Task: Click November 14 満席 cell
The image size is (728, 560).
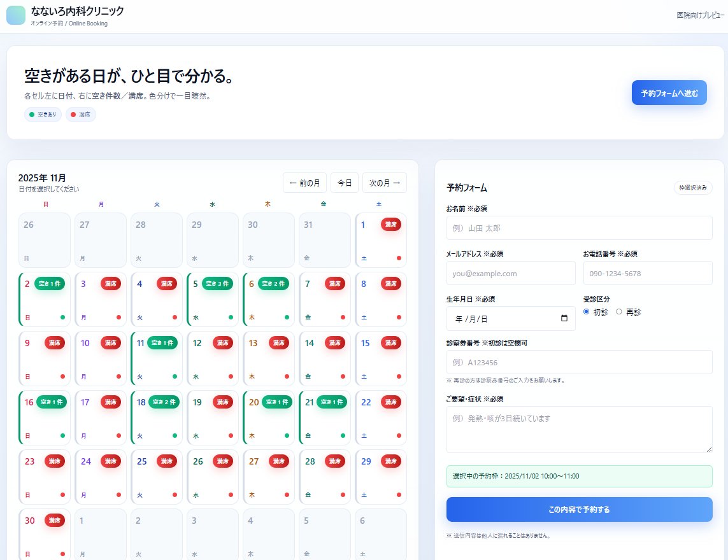Action: tap(325, 359)
